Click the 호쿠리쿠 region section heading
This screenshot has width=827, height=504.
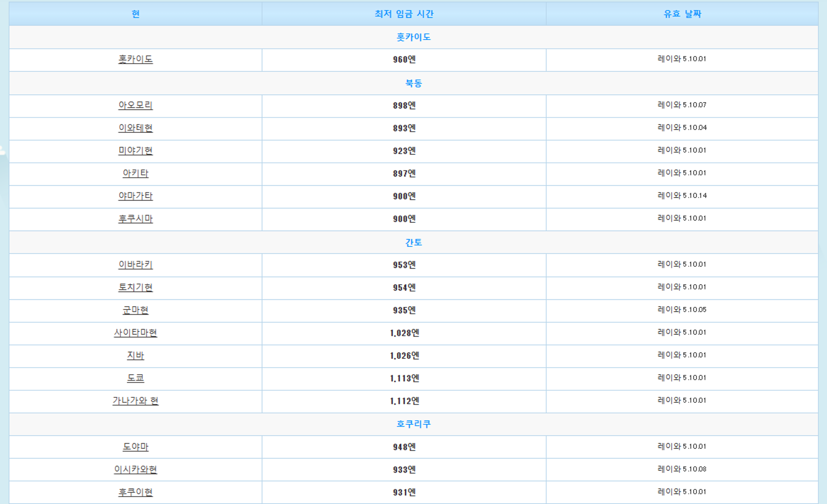[413, 424]
